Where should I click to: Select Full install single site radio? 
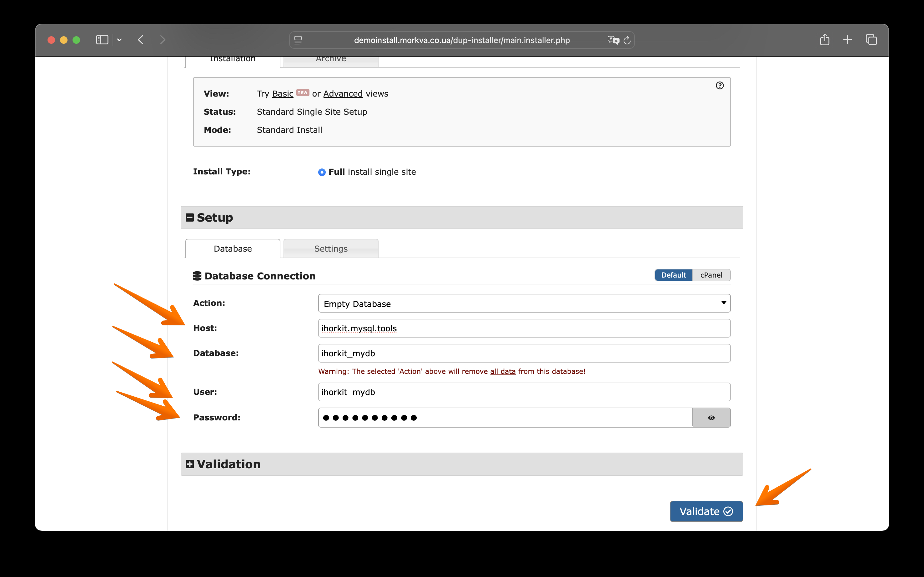tap(322, 172)
